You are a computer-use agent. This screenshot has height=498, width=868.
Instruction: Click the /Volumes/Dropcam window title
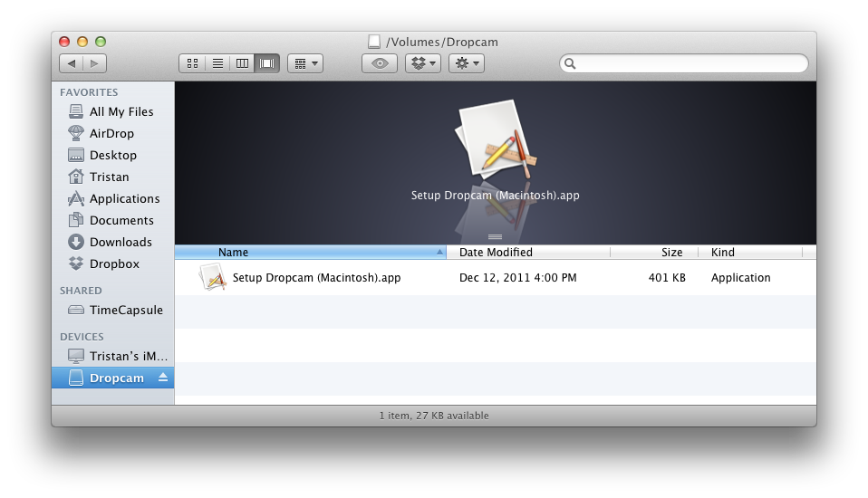tap(442, 42)
